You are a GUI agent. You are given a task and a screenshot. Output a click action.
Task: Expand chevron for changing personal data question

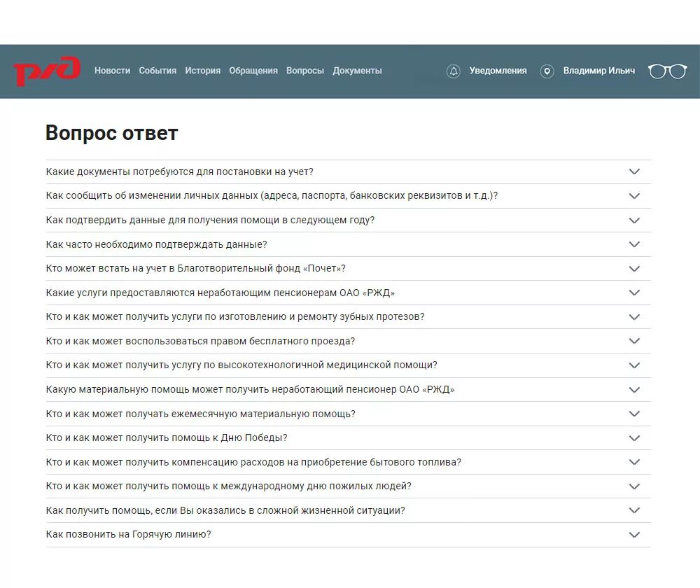tap(634, 196)
